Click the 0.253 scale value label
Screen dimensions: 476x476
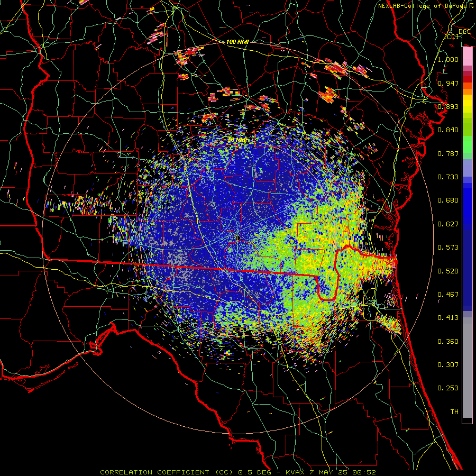tap(448, 388)
